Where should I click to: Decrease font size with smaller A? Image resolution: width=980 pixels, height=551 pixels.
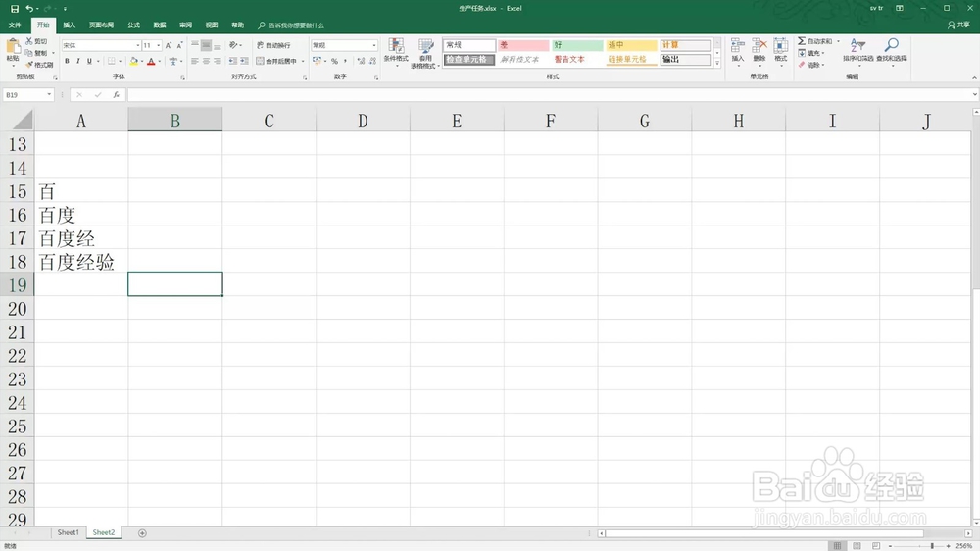click(179, 45)
